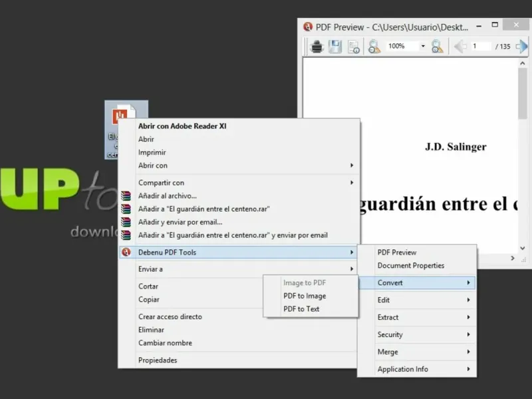Click the highlighted "Convert" menu entry
The width and height of the screenshot is (532, 399).
417,283
